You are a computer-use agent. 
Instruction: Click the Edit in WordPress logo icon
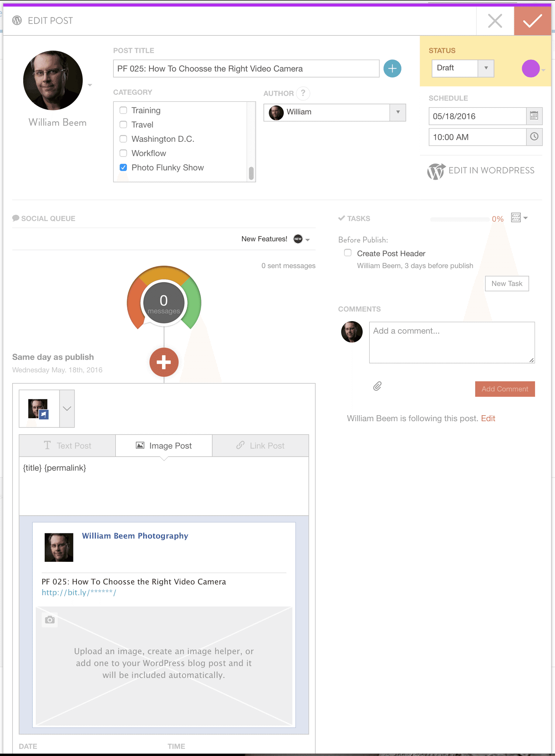coord(436,171)
